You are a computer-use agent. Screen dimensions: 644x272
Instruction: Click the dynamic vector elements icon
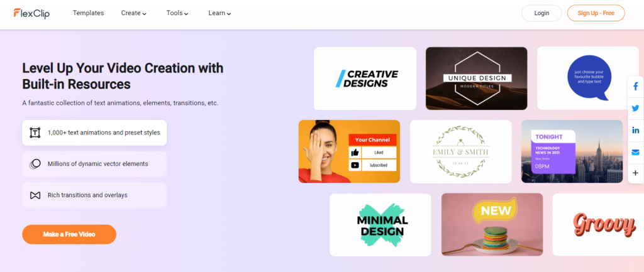point(35,164)
